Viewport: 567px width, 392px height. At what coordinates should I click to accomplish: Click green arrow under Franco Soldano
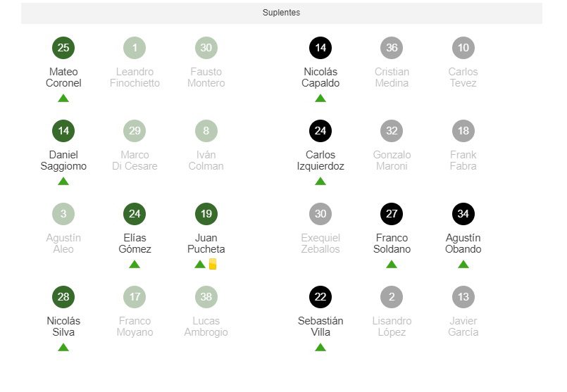coord(392,265)
